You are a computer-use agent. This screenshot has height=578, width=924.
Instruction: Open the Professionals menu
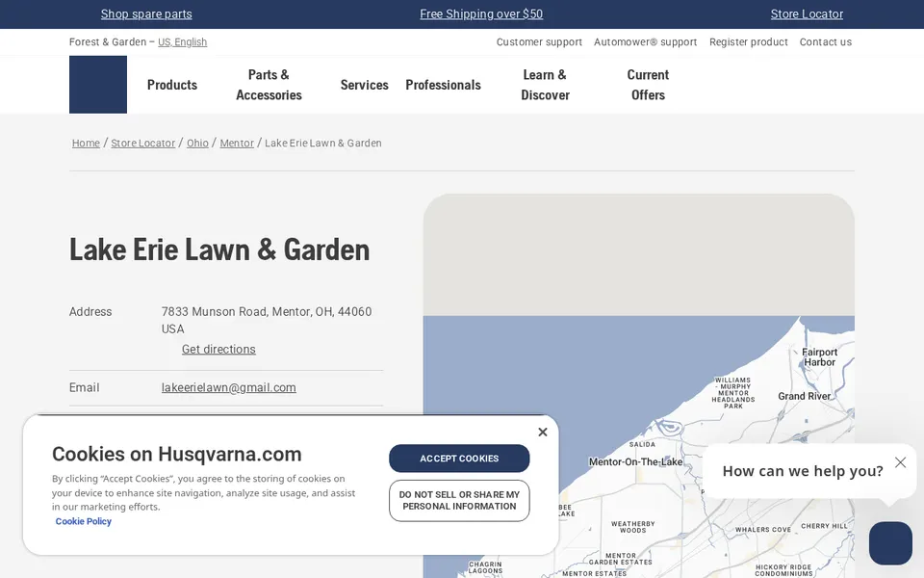[x=443, y=85]
